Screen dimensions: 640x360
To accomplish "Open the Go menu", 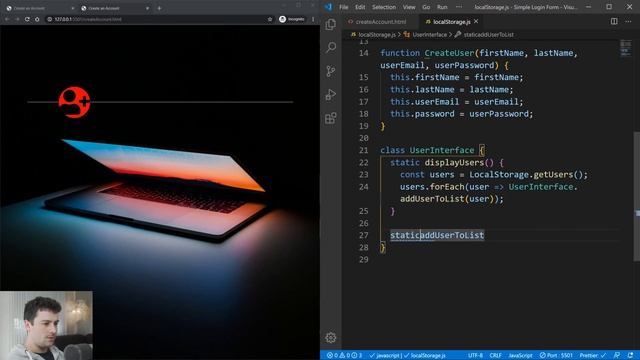I will click(x=426, y=7).
